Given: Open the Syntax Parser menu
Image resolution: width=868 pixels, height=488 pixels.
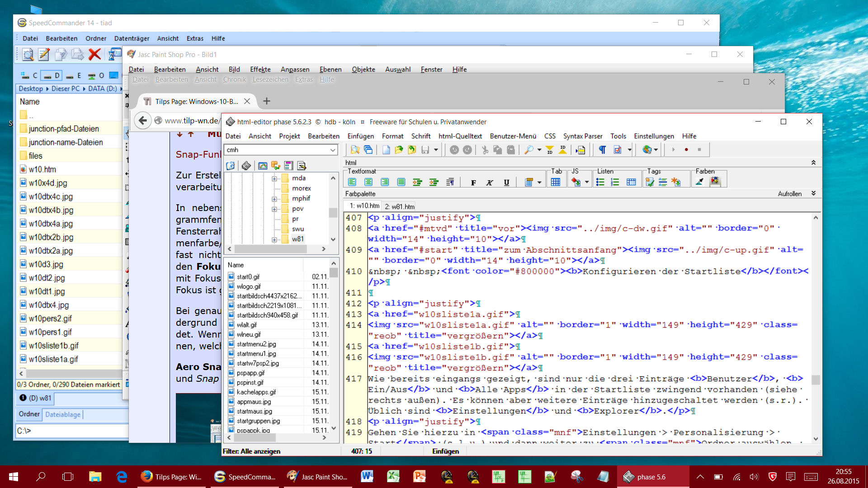Looking at the screenshot, I should tap(582, 136).
